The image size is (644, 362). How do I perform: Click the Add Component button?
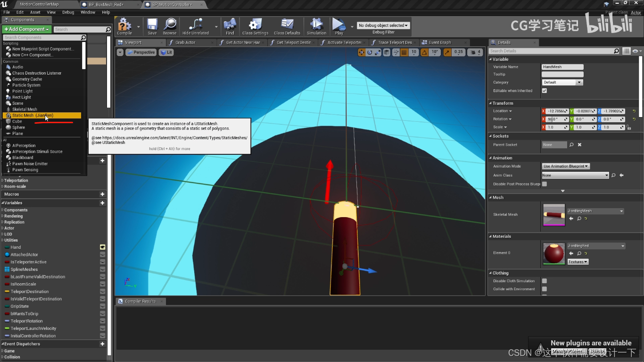pos(26,29)
